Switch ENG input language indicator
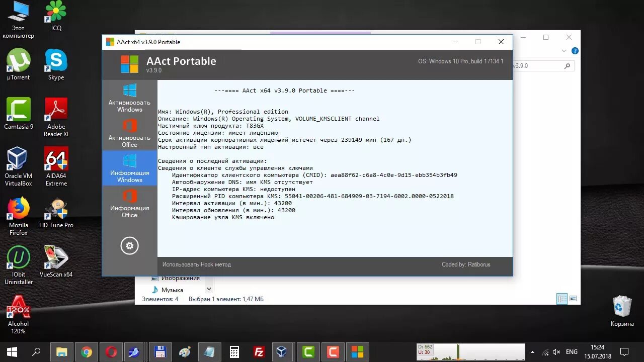The height and width of the screenshot is (362, 644). tap(572, 352)
